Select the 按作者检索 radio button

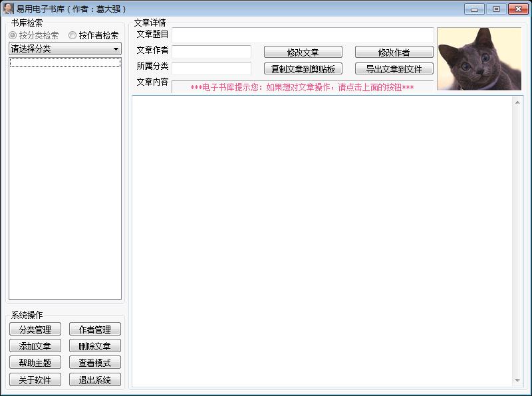(x=93, y=35)
